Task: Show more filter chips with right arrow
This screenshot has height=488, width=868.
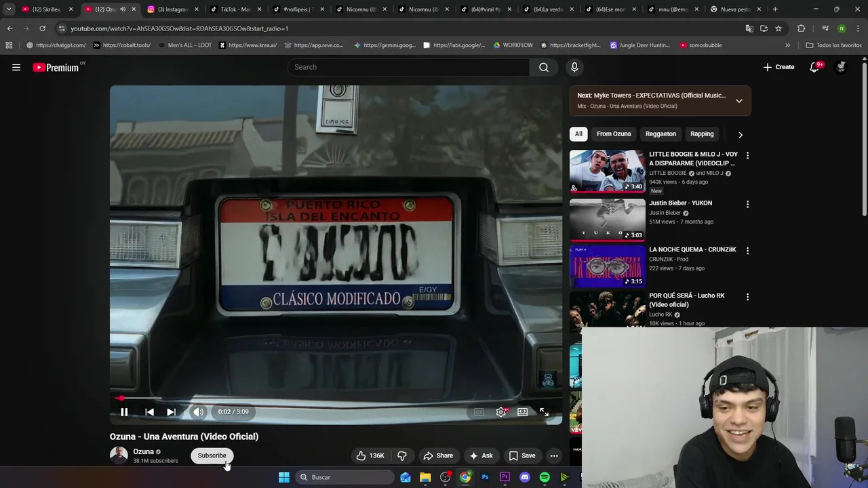Action: point(741,134)
